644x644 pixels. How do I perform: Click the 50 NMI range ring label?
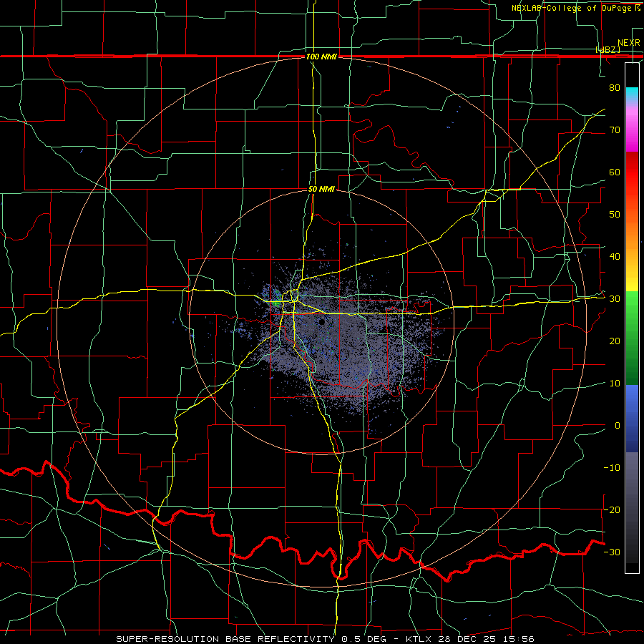coord(321,190)
